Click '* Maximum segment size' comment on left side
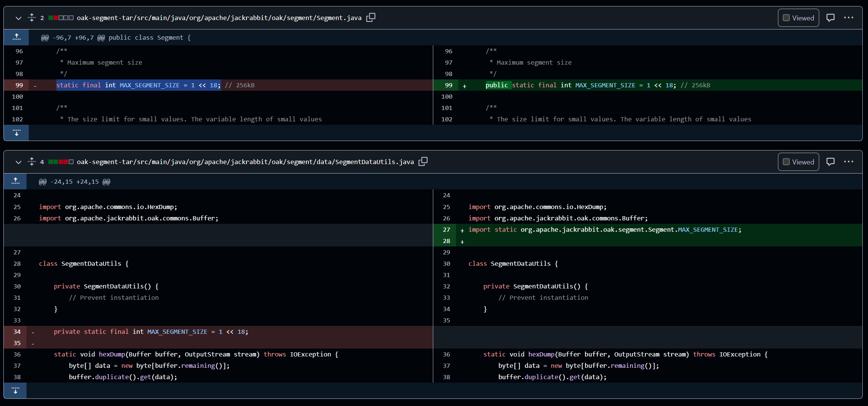This screenshot has height=406, width=868. pyautogui.click(x=101, y=62)
